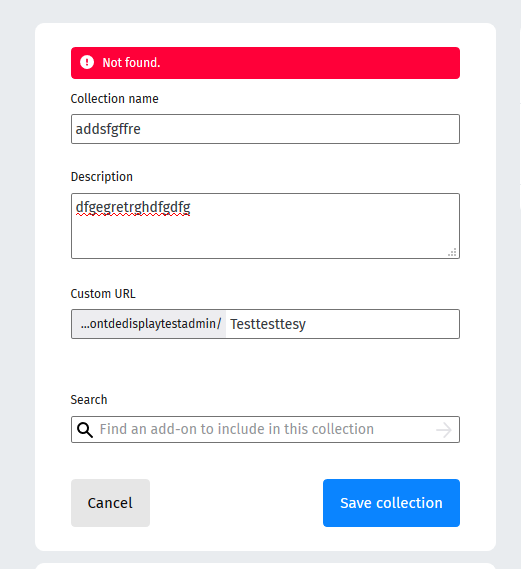Focus the Description text area

click(x=265, y=226)
